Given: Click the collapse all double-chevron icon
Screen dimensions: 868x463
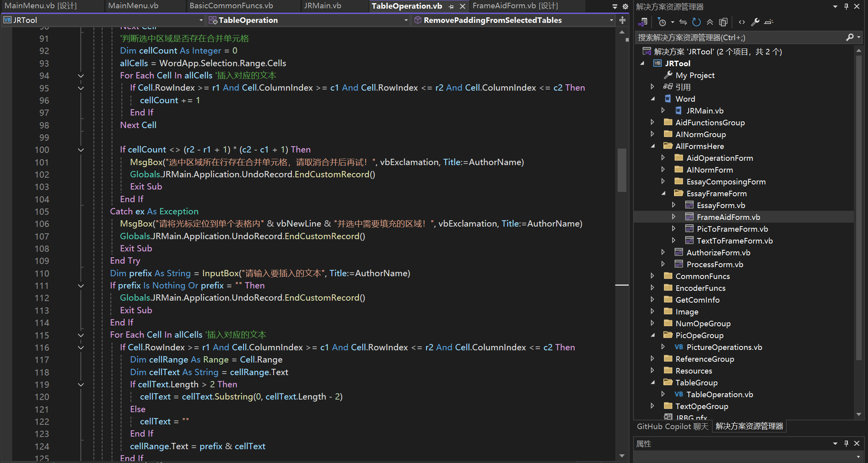Looking at the screenshot, I should point(710,22).
